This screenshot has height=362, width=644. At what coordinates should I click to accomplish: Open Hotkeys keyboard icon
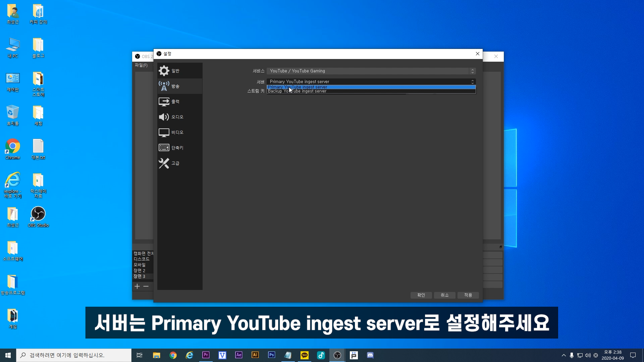[x=164, y=148]
